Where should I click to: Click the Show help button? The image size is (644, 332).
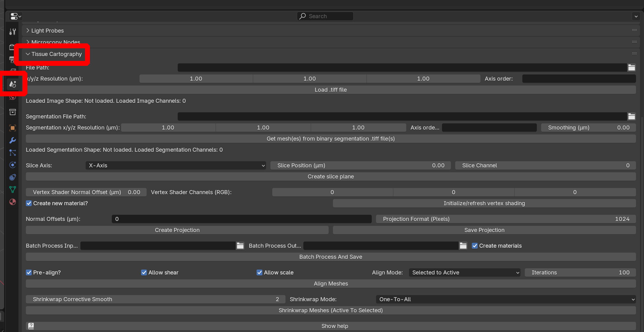(x=331, y=326)
